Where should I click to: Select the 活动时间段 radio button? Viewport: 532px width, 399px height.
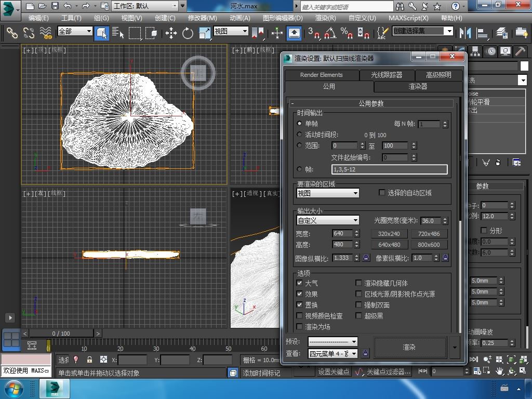(299, 135)
